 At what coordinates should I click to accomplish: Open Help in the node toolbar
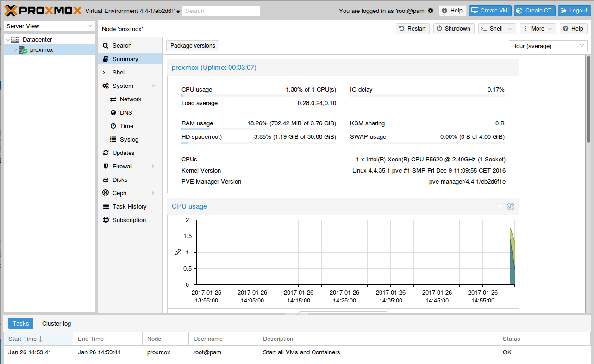(x=573, y=29)
